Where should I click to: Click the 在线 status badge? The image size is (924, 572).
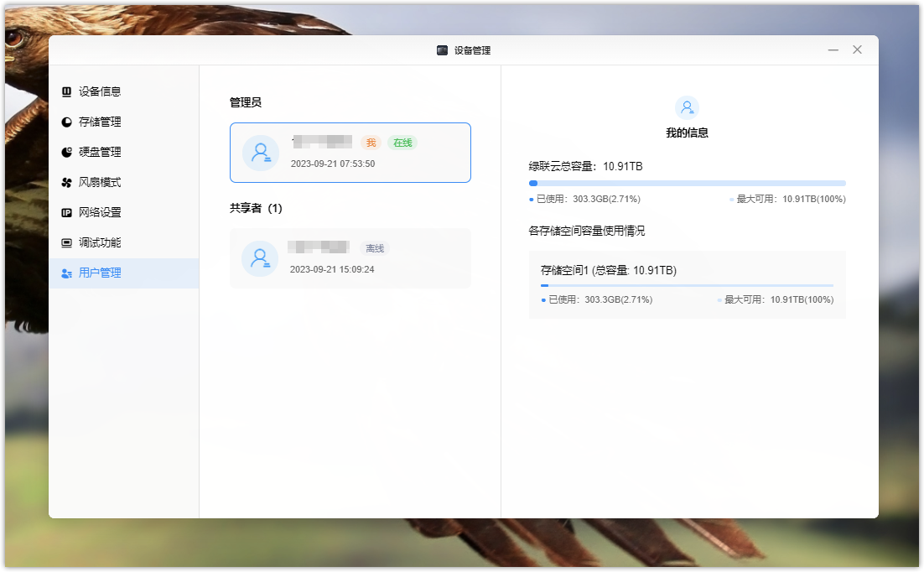402,143
